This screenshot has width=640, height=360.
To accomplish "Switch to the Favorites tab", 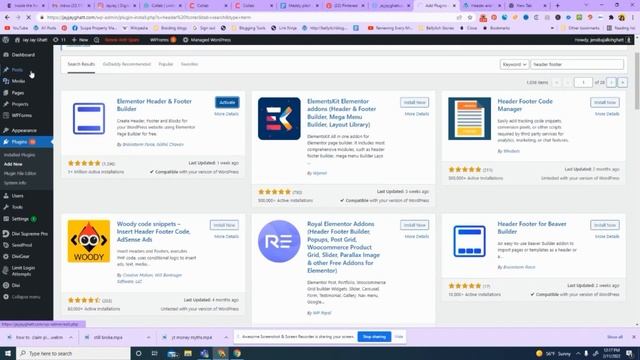I will pyautogui.click(x=189, y=64).
